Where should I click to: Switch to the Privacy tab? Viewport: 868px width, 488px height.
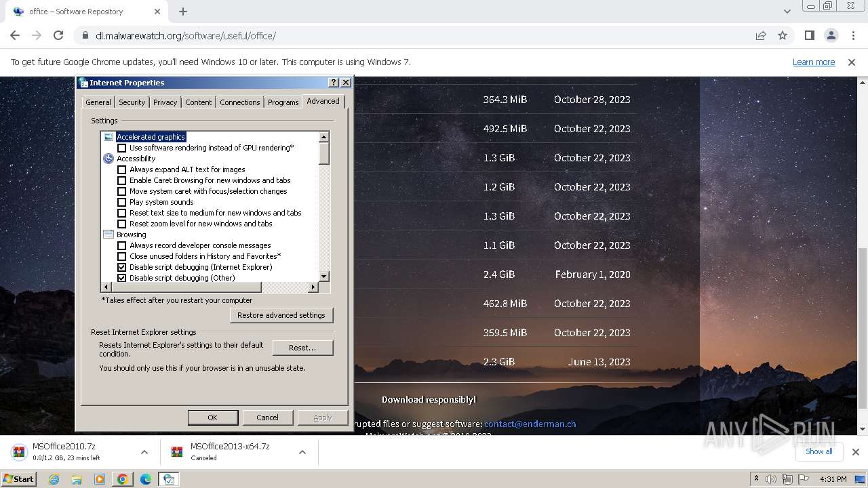pyautogui.click(x=165, y=102)
